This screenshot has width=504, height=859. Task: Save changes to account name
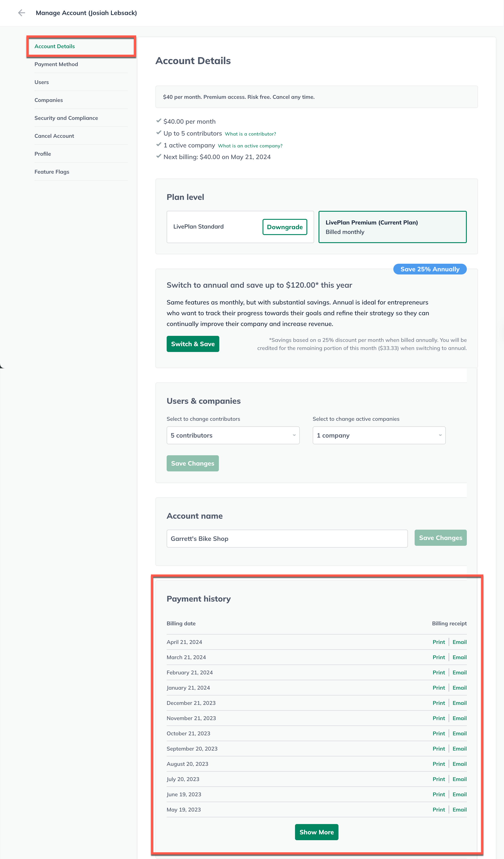coord(440,538)
